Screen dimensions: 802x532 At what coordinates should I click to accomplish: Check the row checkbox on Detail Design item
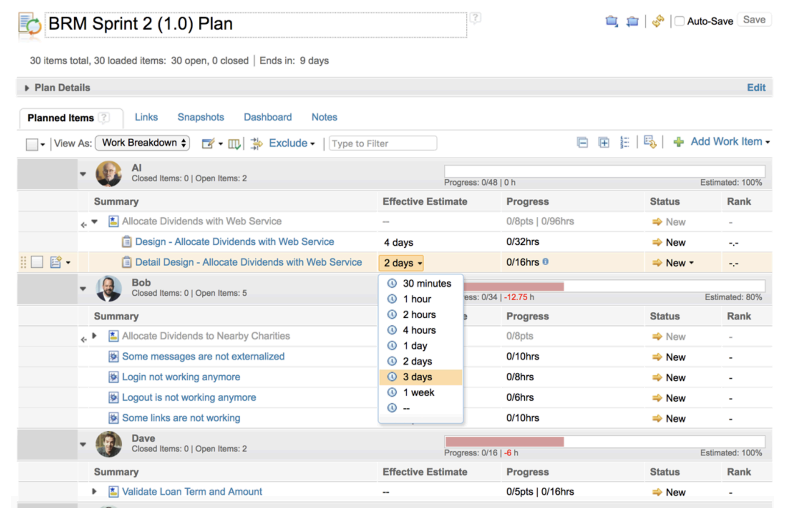point(37,262)
